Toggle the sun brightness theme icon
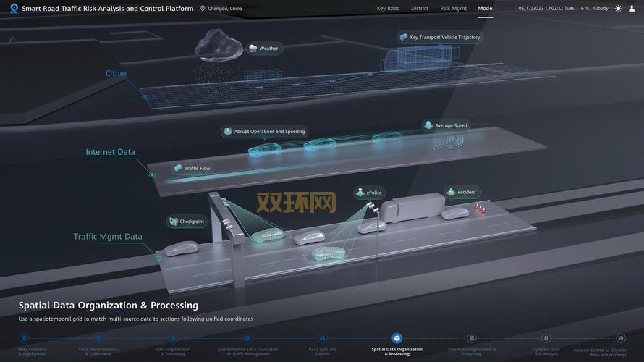This screenshot has width=644, height=362. (x=618, y=9)
